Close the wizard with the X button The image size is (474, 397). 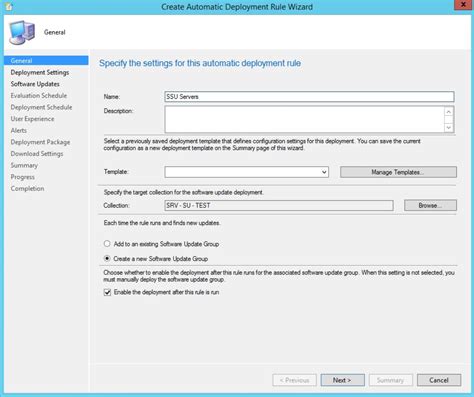(463, 5)
